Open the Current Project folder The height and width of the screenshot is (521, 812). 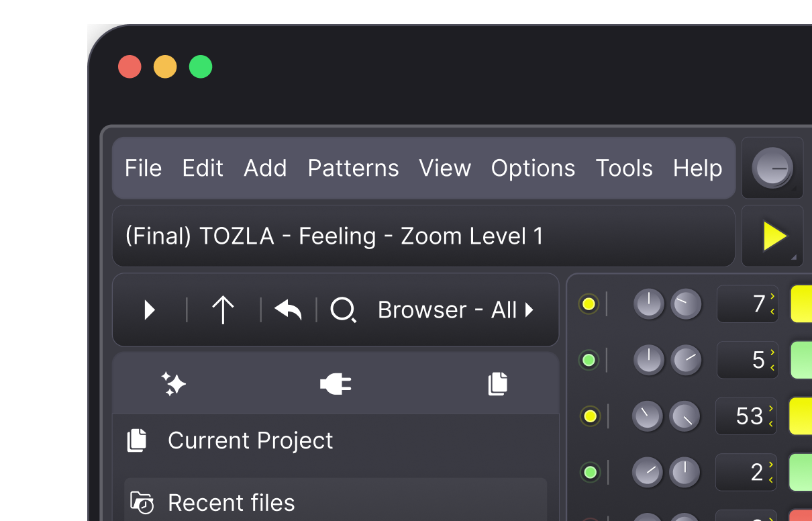[x=250, y=440]
